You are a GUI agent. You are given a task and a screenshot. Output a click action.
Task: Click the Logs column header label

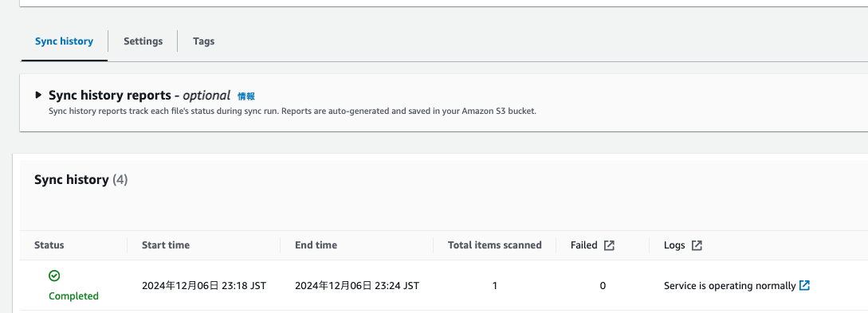674,245
